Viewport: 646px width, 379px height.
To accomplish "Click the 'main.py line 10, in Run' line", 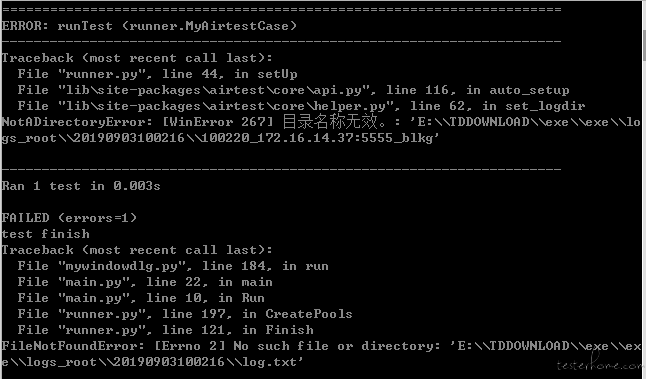I will [x=141, y=298].
